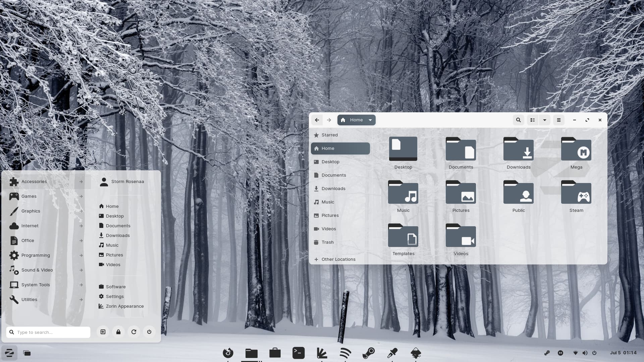Expand Graphics category in start menu

46,211
